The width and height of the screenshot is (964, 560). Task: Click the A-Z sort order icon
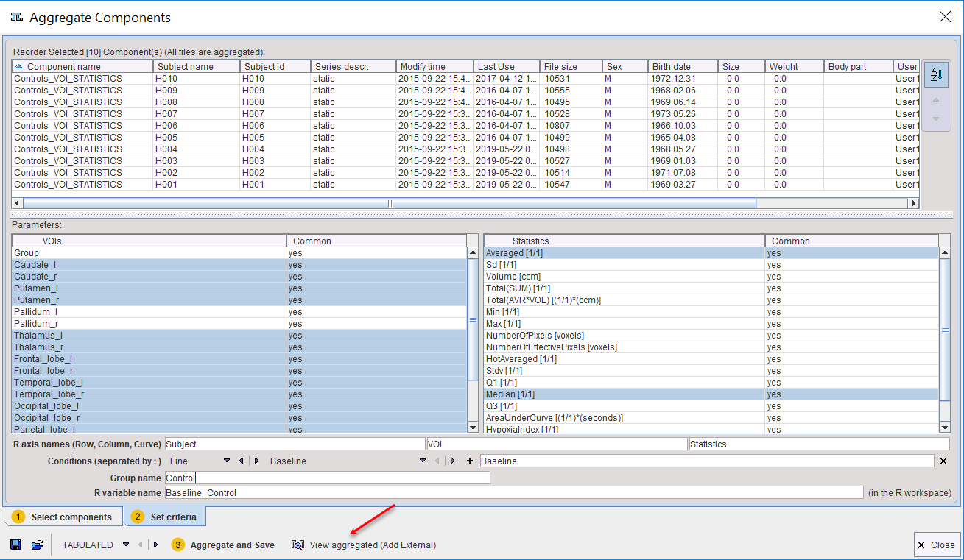[x=936, y=74]
